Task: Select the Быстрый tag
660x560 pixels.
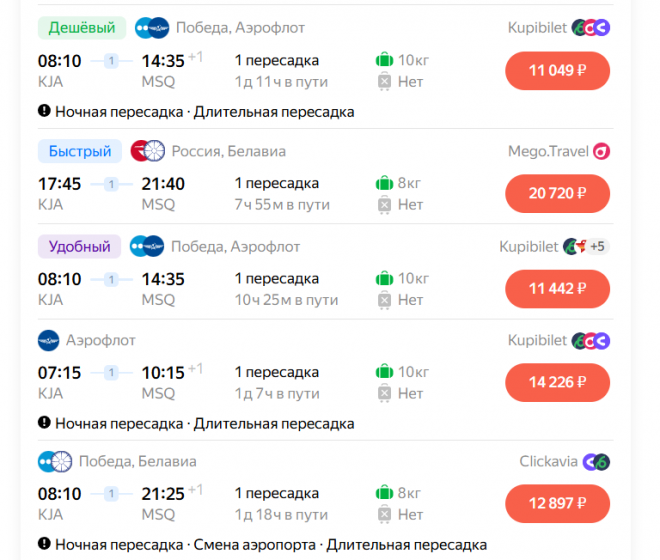Action: click(x=80, y=151)
